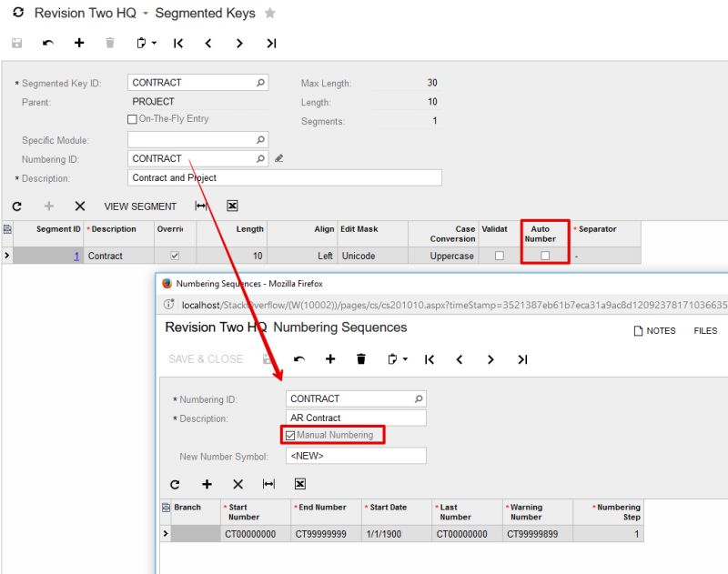Go to next record in Segmented Keys
Viewport: 728px width, 574px height.
(239, 43)
